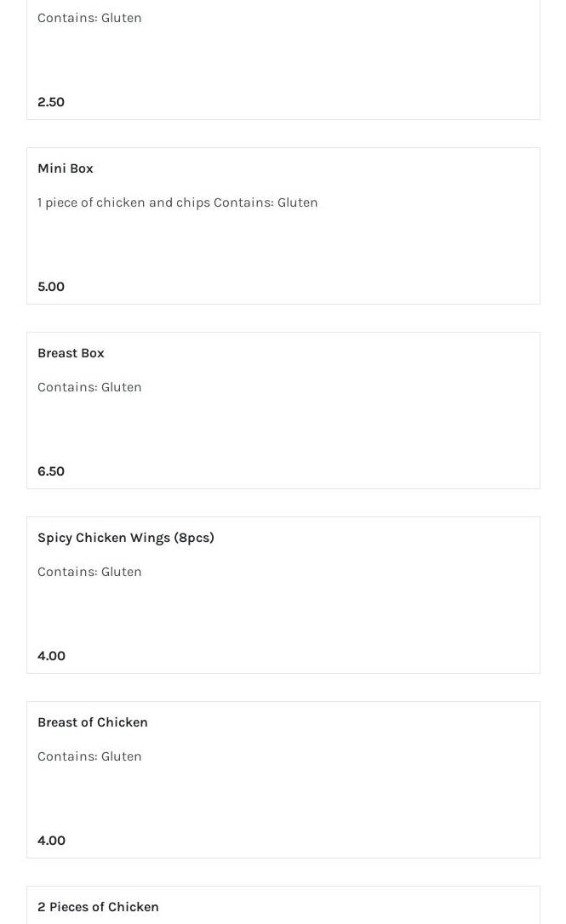Click the Breast of Chicken 4.00 price
This screenshot has width=566, height=924.
pyautogui.click(x=51, y=841)
